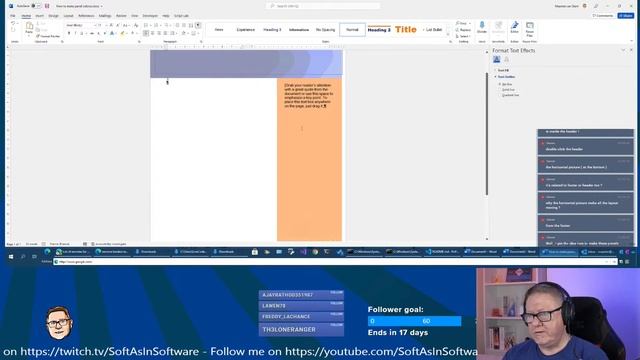Image resolution: width=640 pixels, height=360 pixels.
Task: Select the Format Painter tool
Action: [x=48, y=36]
